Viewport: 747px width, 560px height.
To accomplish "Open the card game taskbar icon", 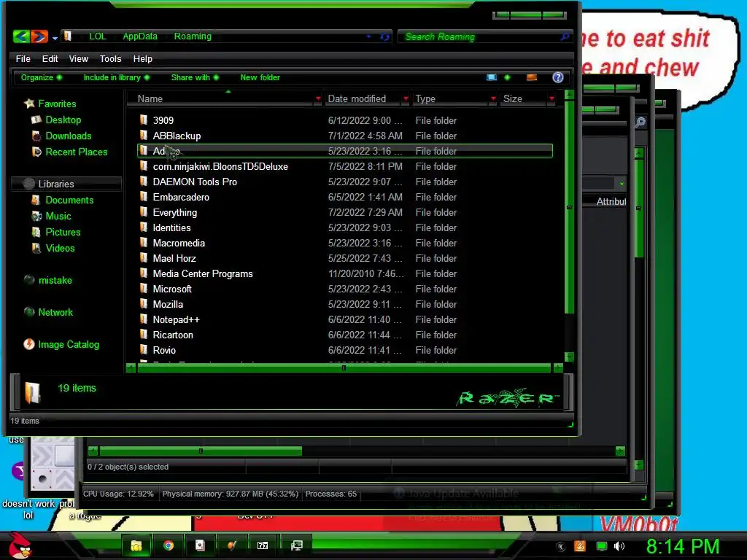I will point(200,545).
